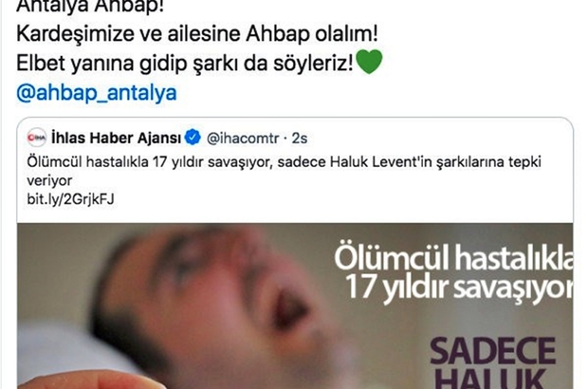Screen dimensions: 588x389
Task: Click the 'Antalya Ahbap!' line at top
Action: point(90,7)
